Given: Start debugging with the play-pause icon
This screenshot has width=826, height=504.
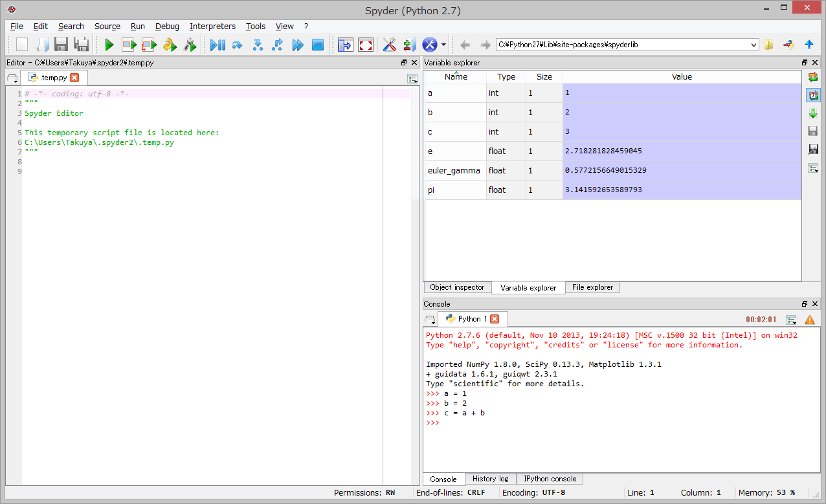Looking at the screenshot, I should (x=218, y=45).
